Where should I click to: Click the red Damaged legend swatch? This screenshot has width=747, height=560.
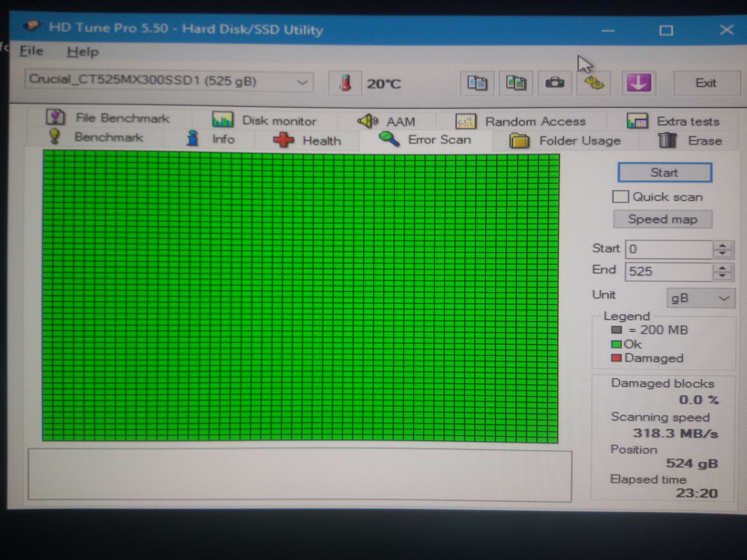616,358
